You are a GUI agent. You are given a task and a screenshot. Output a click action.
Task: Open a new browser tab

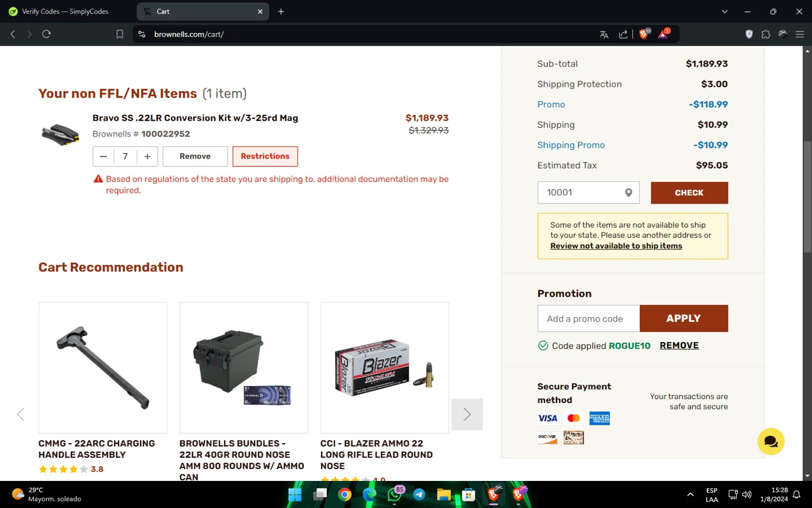[x=281, y=11]
